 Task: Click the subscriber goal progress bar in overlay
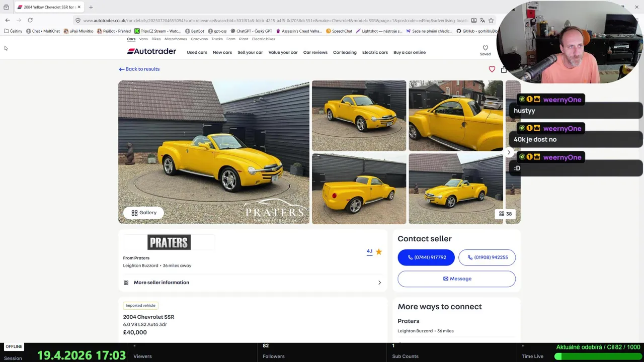598,356
